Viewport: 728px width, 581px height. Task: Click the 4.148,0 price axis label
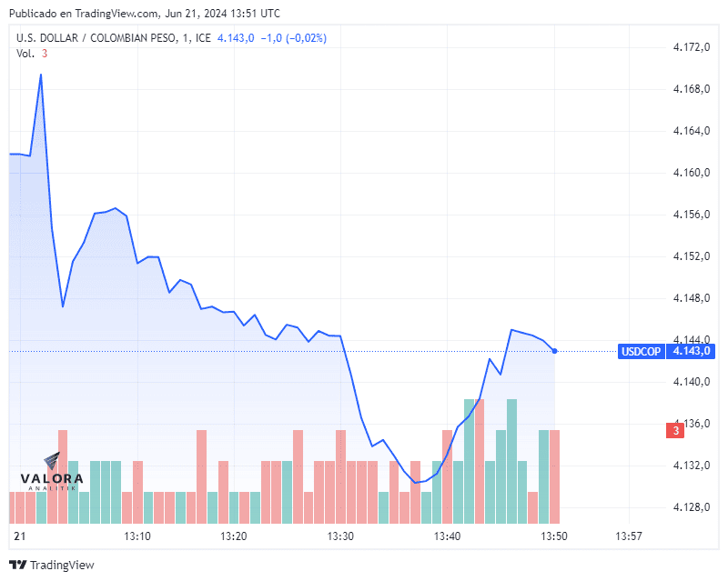692,298
